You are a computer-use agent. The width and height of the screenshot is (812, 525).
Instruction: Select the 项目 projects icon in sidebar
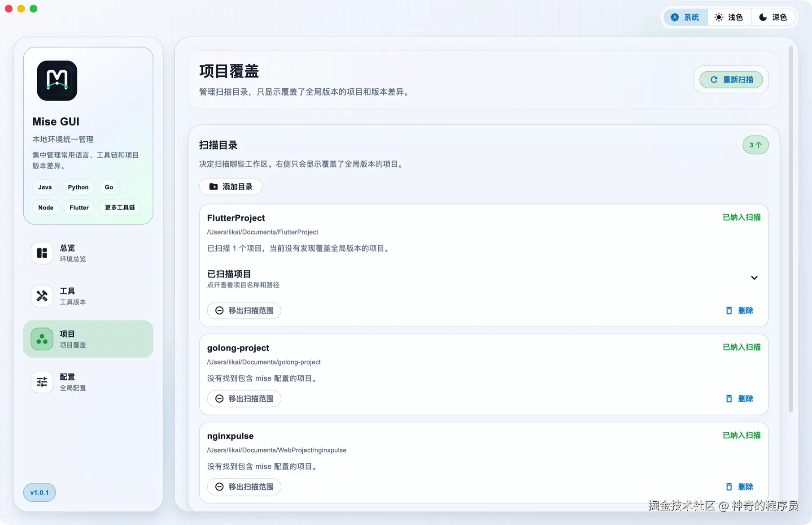click(x=42, y=339)
